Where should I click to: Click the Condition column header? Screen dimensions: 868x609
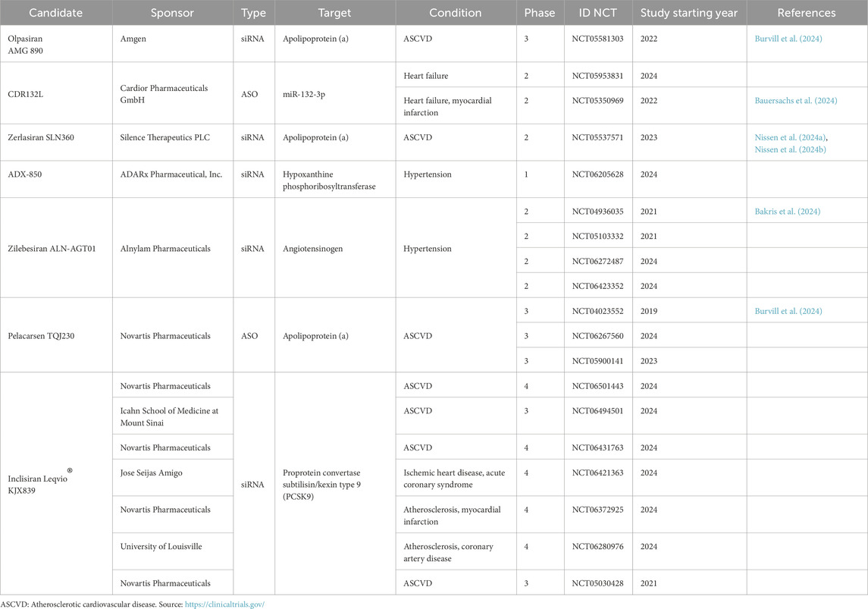pyautogui.click(x=456, y=13)
